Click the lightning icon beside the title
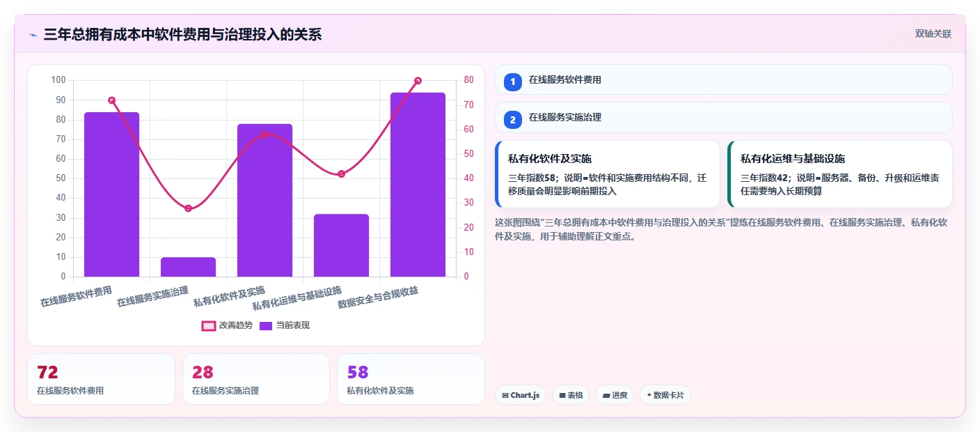The image size is (980, 432). coord(33,34)
